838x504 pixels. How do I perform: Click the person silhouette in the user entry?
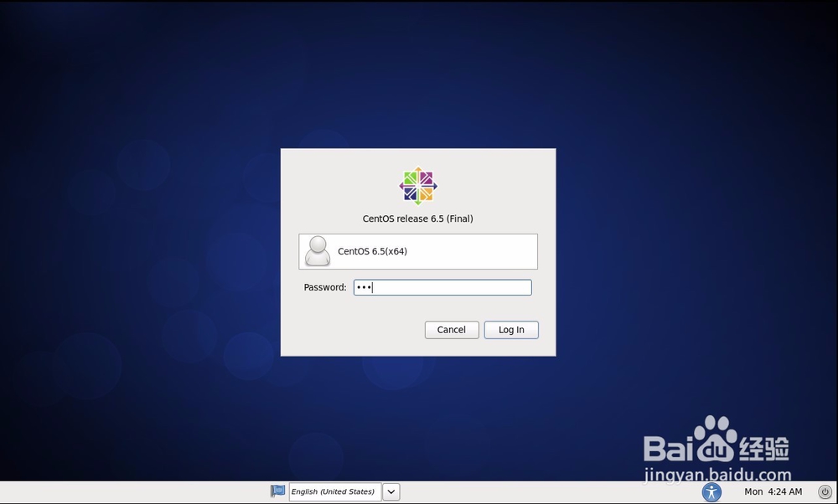(318, 251)
